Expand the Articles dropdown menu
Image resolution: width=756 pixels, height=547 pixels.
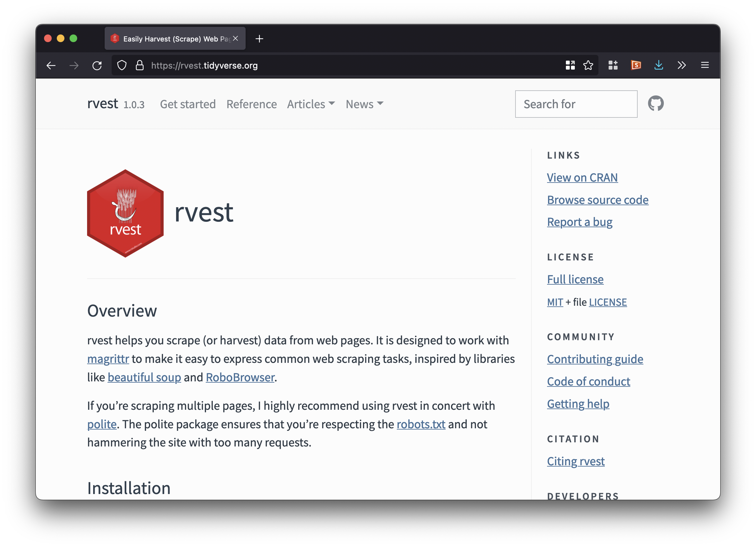tap(311, 104)
